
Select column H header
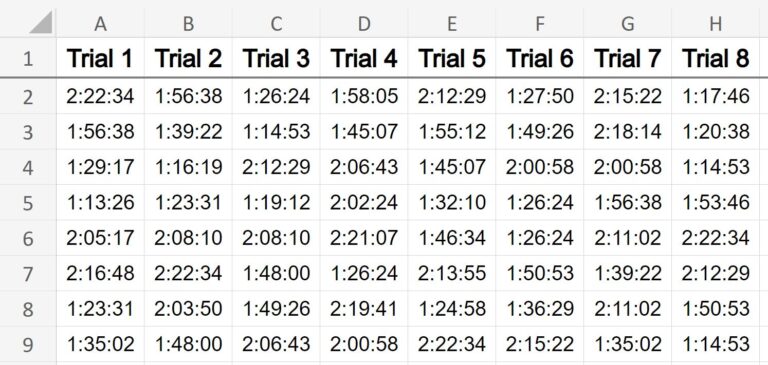(716, 24)
